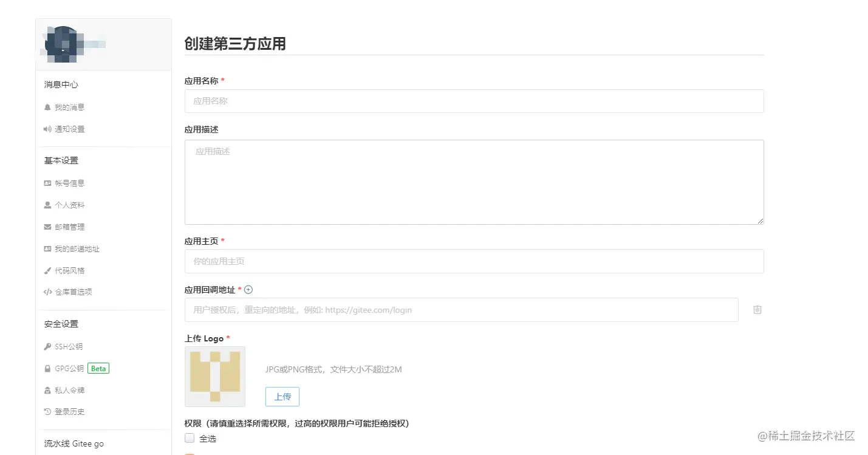Open 仓库首选项 settings

pyautogui.click(x=73, y=292)
